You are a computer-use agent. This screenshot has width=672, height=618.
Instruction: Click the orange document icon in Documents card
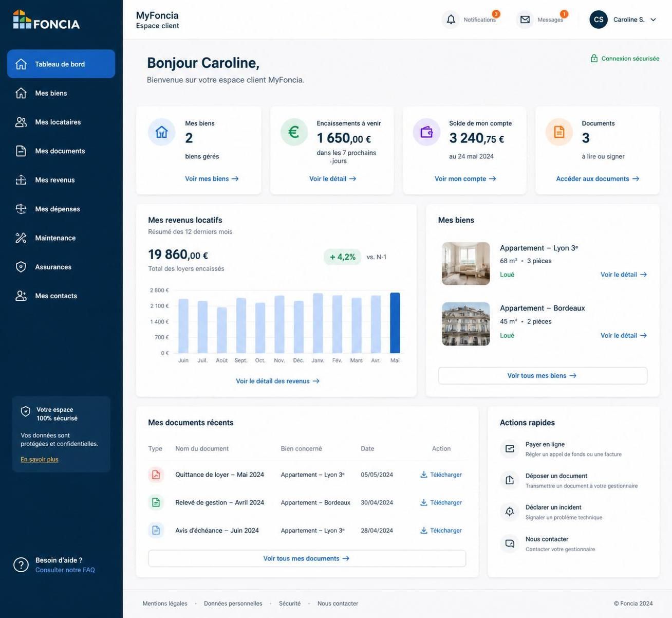tap(559, 132)
